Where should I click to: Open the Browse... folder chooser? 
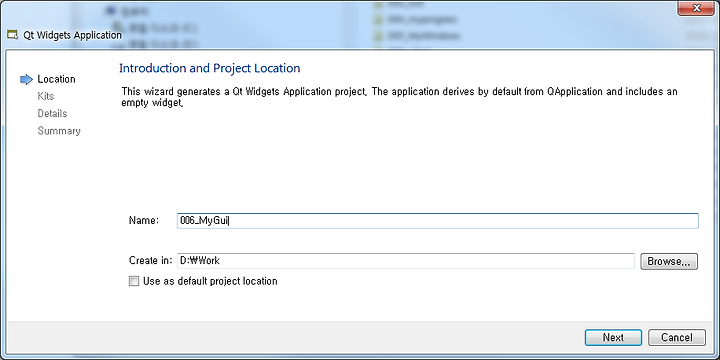click(669, 261)
